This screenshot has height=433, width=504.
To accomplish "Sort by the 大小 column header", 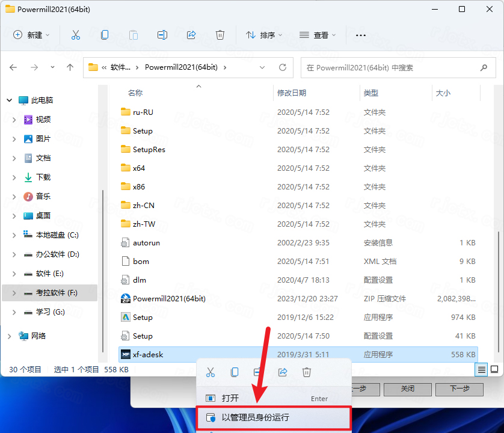I will tap(443, 93).
